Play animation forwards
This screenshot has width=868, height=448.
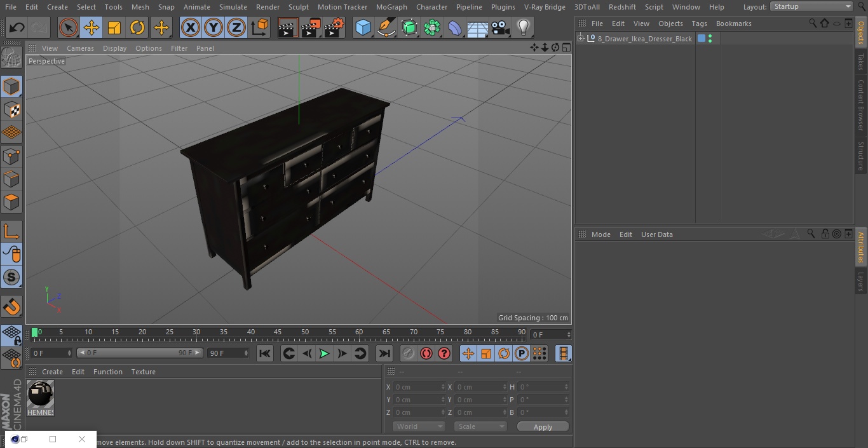(324, 353)
